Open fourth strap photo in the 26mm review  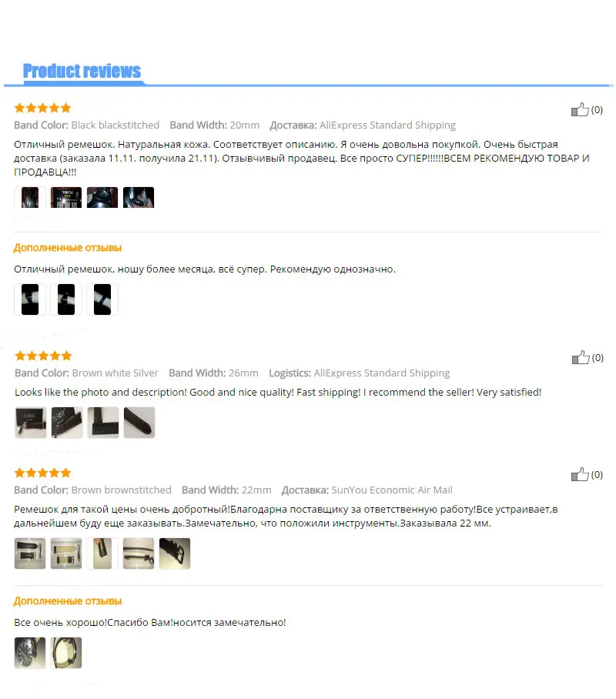139,423
